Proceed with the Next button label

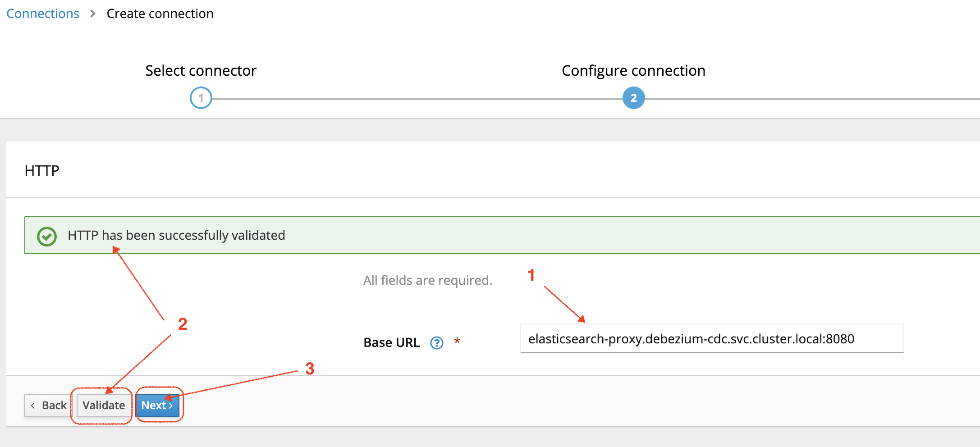tap(154, 406)
